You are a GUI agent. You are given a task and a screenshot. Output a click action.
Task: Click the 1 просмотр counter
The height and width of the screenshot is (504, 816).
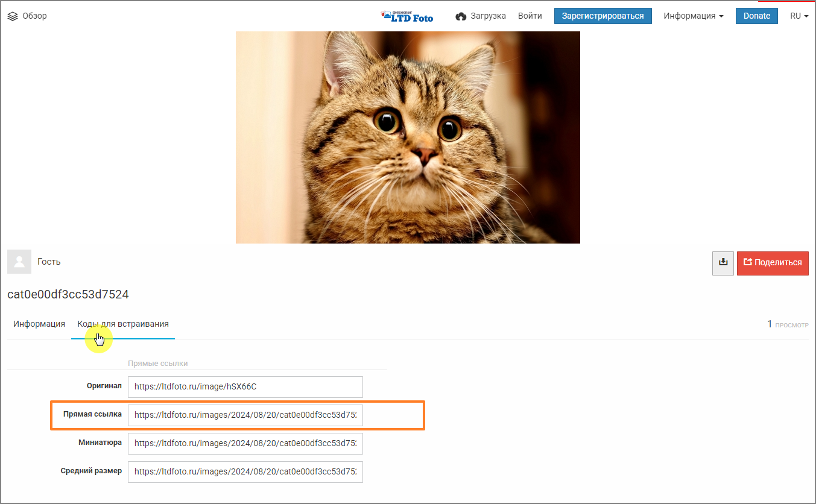788,324
